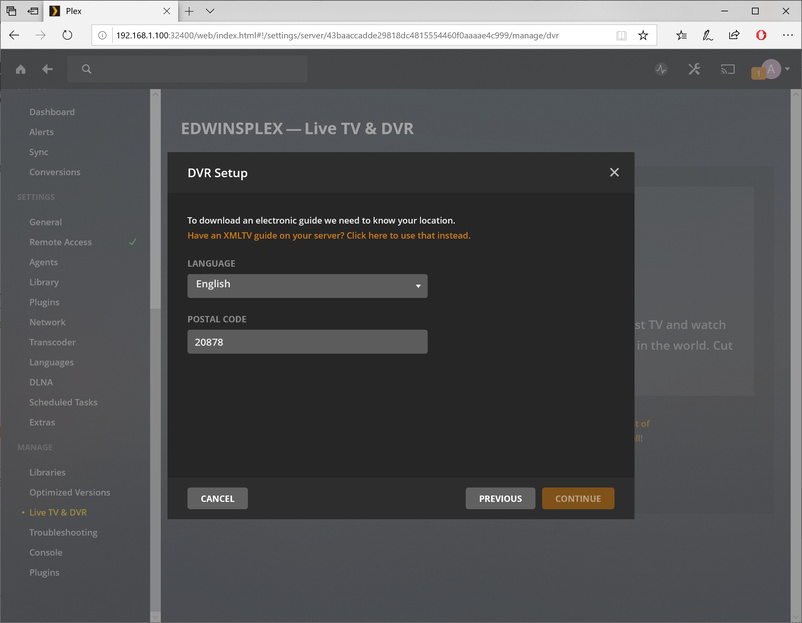View site information icon
802x623 pixels.
[102, 35]
